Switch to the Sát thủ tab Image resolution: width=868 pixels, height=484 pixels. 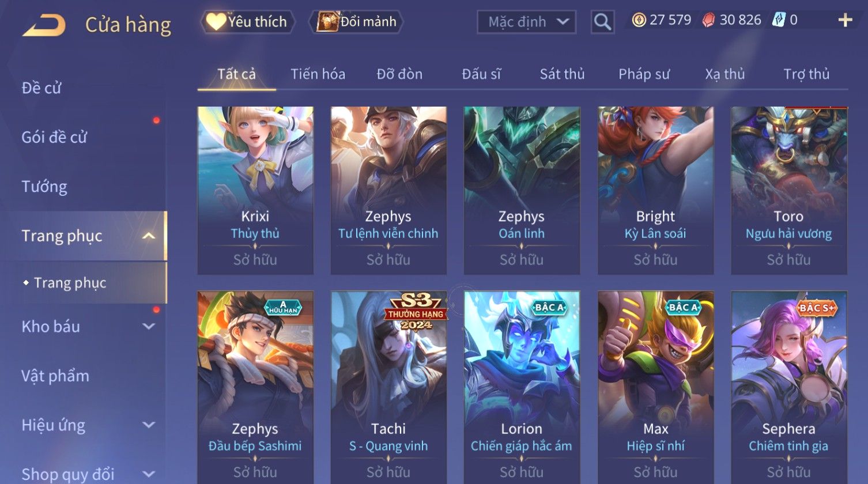(x=562, y=74)
